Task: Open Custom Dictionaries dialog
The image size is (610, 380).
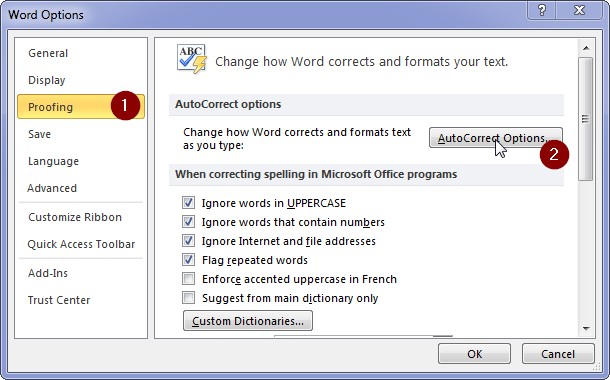Action: [248, 321]
